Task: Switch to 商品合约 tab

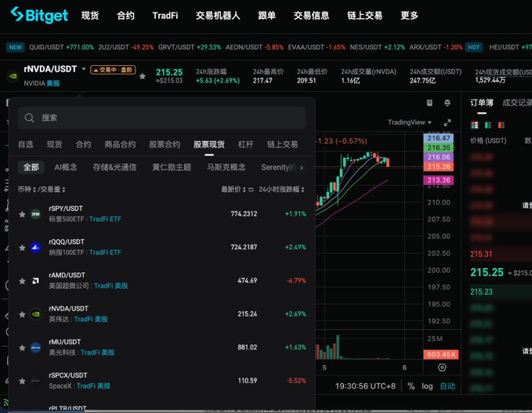Action: pyautogui.click(x=120, y=144)
